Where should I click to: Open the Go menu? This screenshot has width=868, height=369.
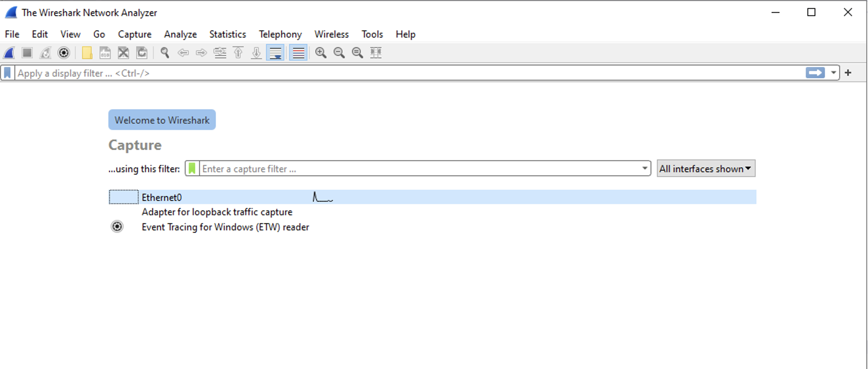(x=99, y=34)
